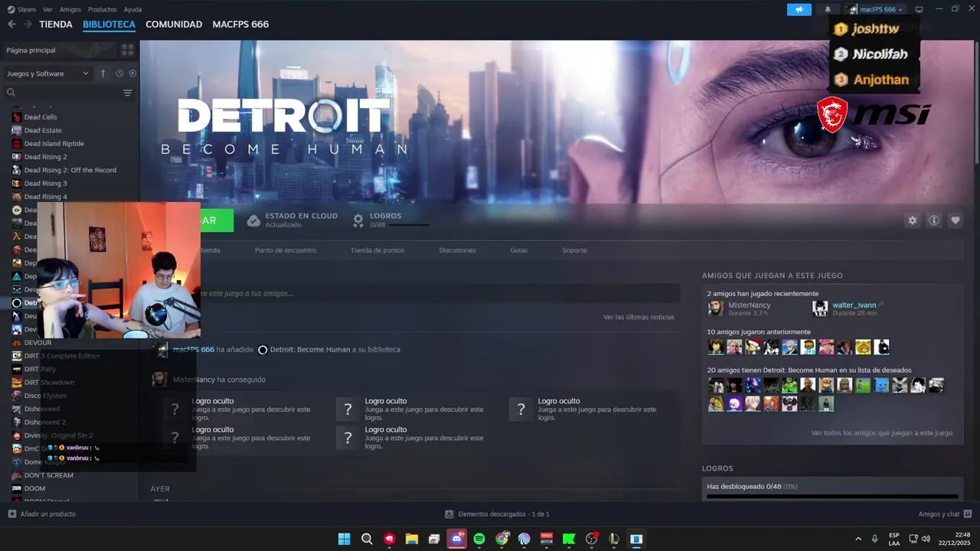Image resolution: width=980 pixels, height=551 pixels.
Task: Click the plus Añadir un producto icon
Action: click(x=11, y=514)
